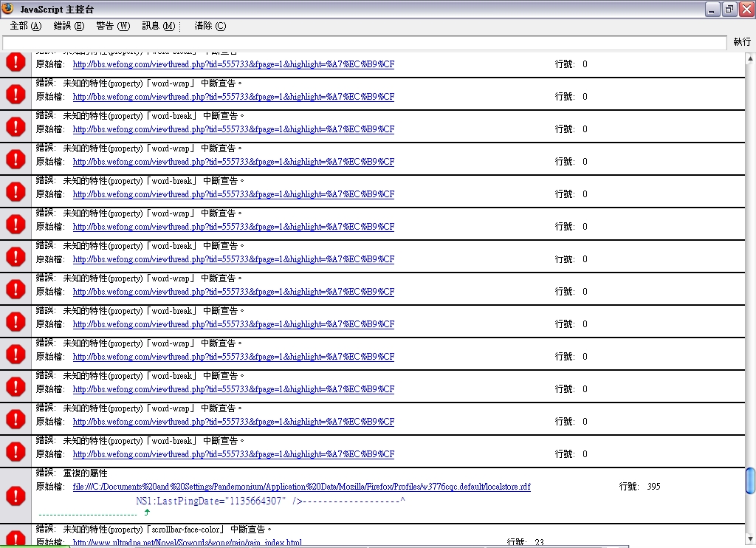This screenshot has width=756, height=548.
Task: Select the 訊息 filter
Action: 159,26
